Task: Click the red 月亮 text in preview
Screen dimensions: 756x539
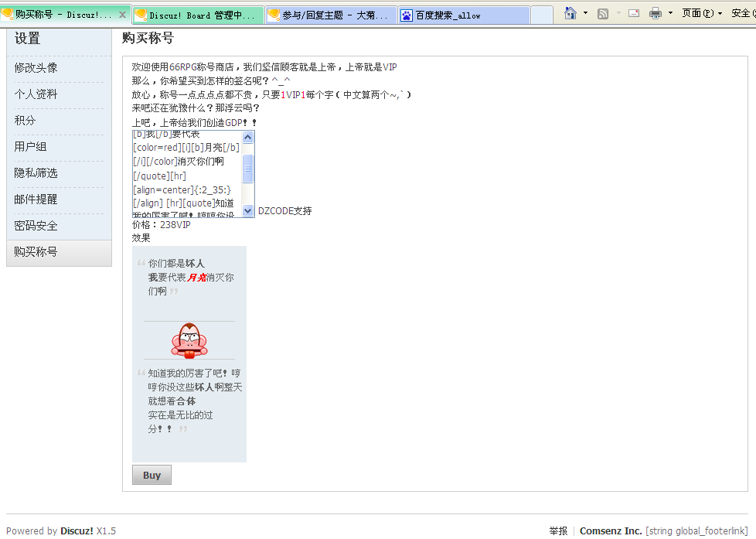Action: pyautogui.click(x=196, y=278)
